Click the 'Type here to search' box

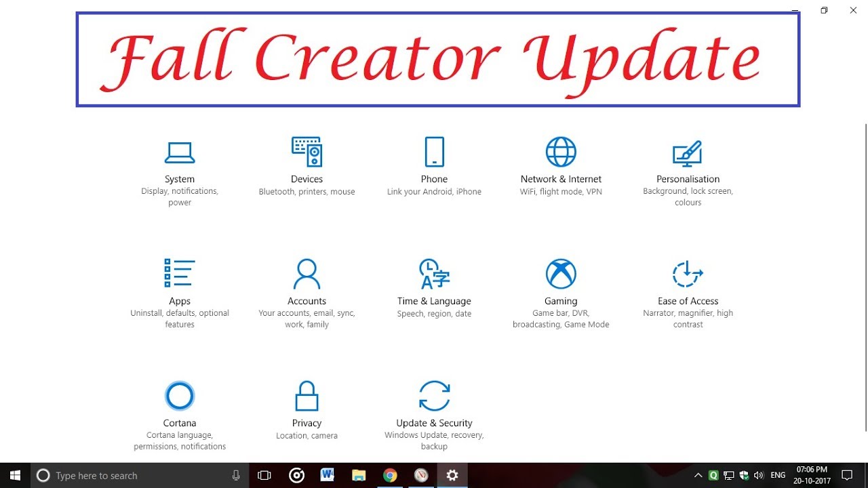140,475
